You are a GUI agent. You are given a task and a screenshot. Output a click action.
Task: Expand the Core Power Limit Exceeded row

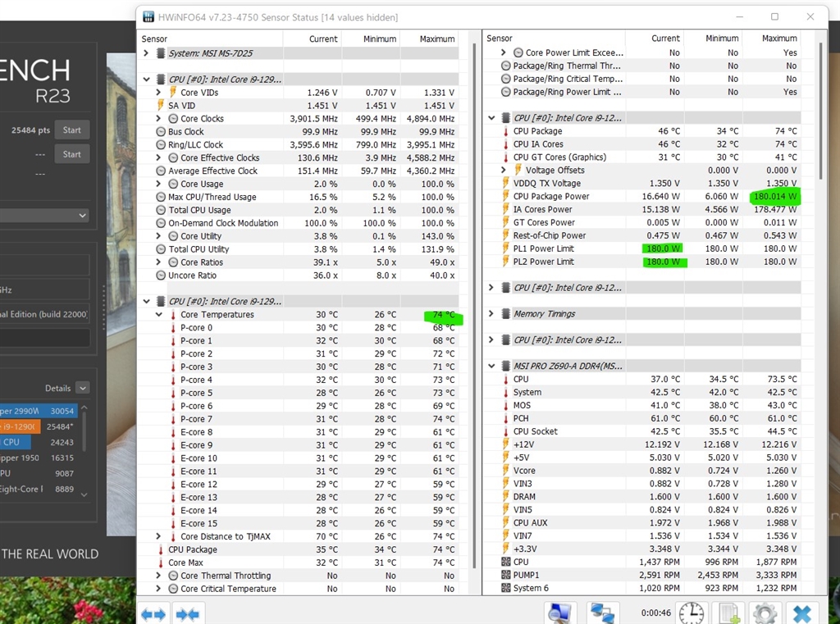point(504,52)
